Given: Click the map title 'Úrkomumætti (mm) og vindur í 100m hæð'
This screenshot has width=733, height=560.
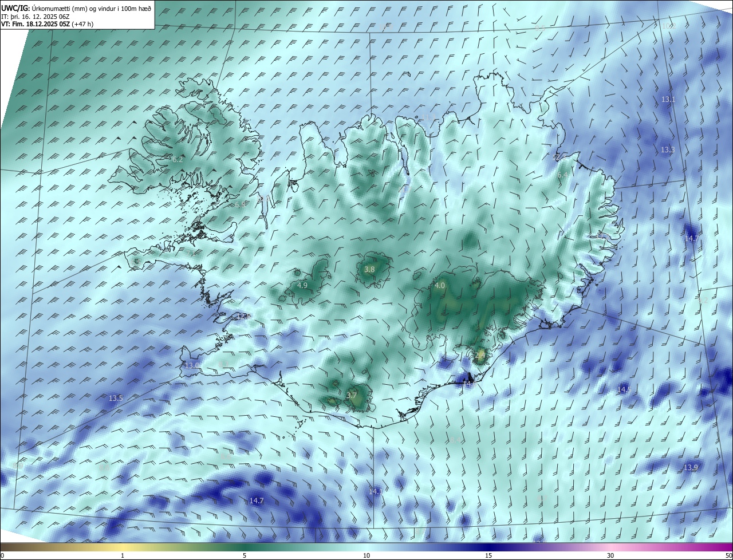Looking at the screenshot, I should (x=92, y=8).
